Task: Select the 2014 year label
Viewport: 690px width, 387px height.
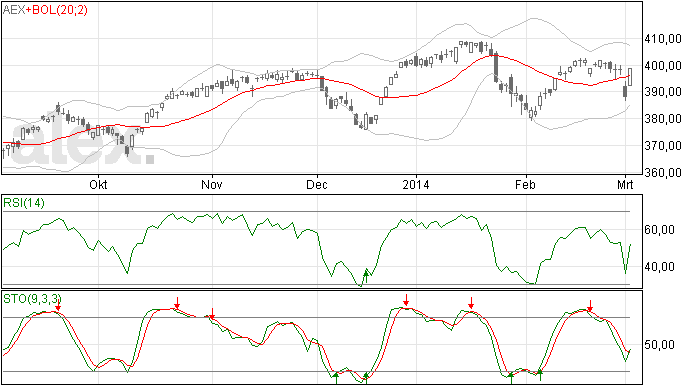Action: 416,184
